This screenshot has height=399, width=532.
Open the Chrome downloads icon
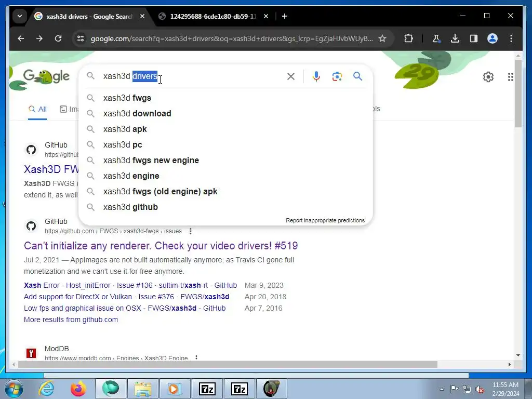tap(455, 38)
